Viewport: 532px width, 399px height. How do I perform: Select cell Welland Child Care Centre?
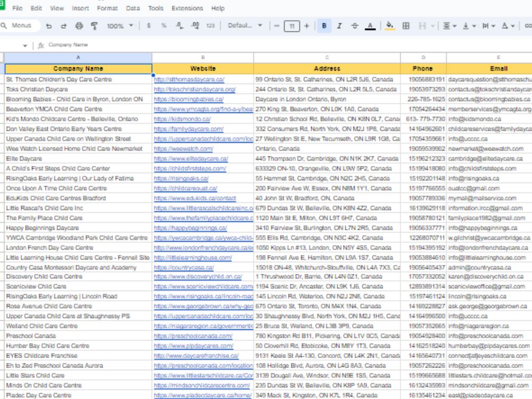pos(78,326)
